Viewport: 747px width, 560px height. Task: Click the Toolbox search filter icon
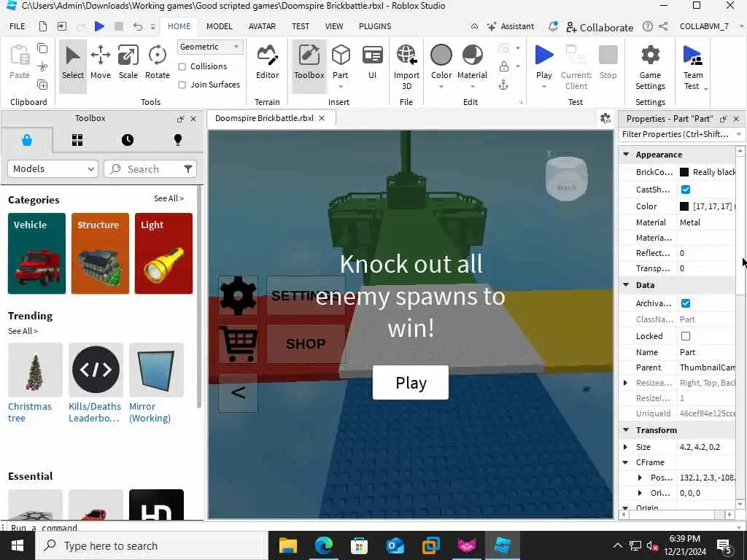coord(188,169)
